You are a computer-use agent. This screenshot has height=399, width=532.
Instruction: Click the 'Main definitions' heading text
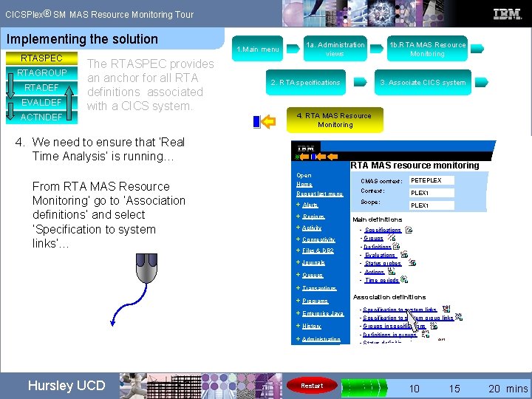378,219
